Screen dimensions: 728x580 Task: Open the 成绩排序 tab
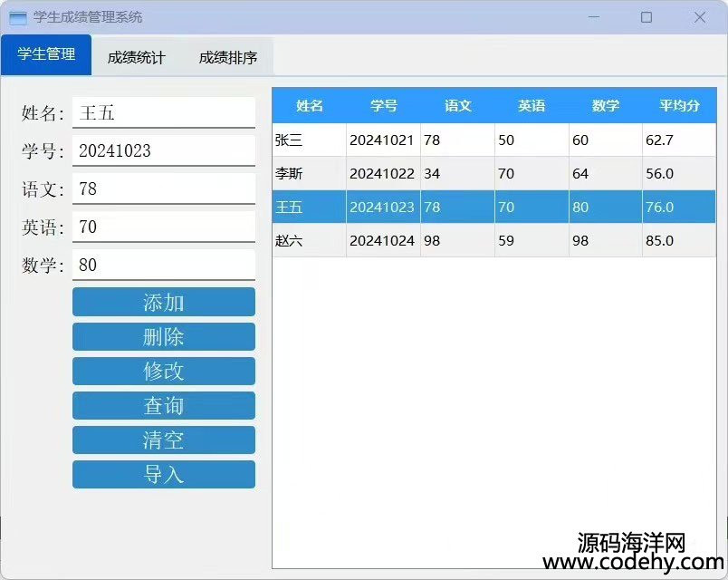pyautogui.click(x=228, y=57)
